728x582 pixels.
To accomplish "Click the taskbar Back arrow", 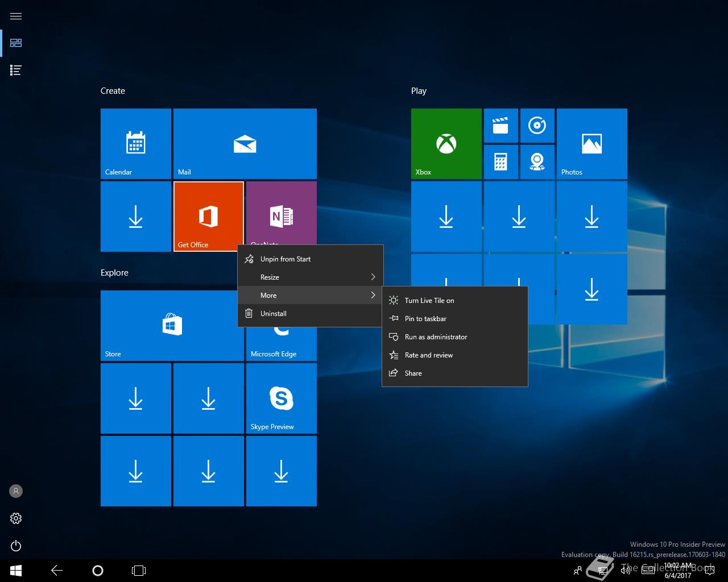I will tap(57, 571).
